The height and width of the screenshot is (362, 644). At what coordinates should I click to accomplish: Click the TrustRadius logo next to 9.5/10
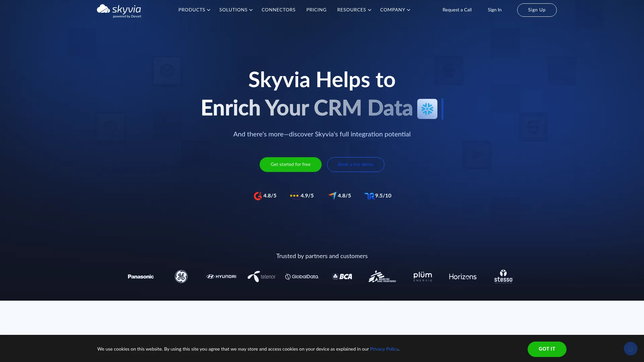(369, 196)
